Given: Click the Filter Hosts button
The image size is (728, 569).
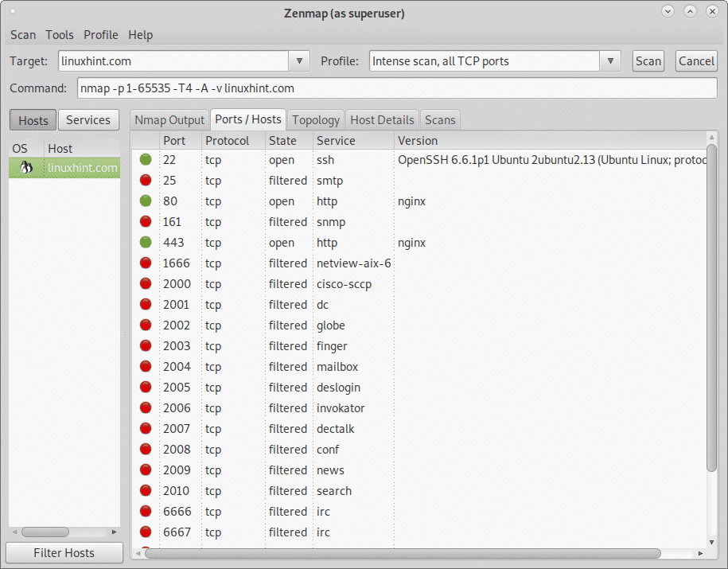Looking at the screenshot, I should pos(64,553).
